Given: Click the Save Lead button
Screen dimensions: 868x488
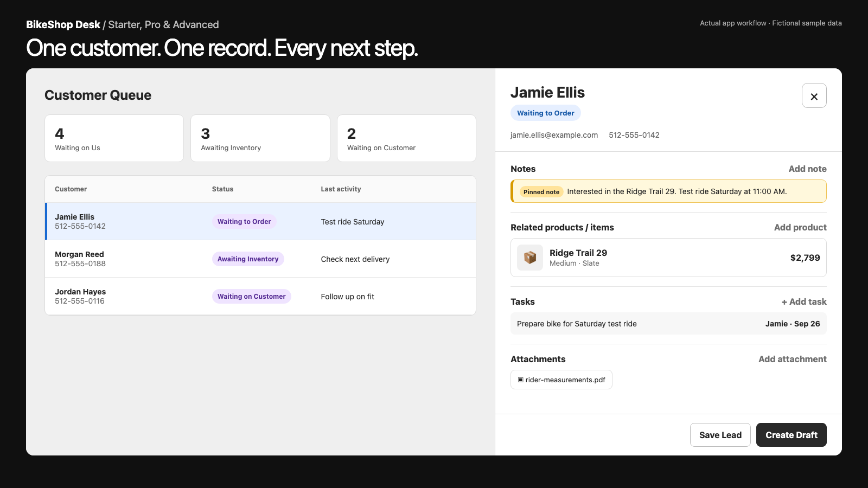Looking at the screenshot, I should 720,435.
